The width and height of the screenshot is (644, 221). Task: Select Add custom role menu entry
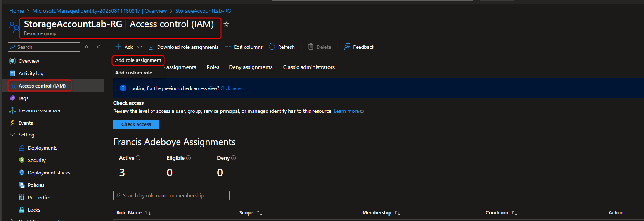(133, 73)
